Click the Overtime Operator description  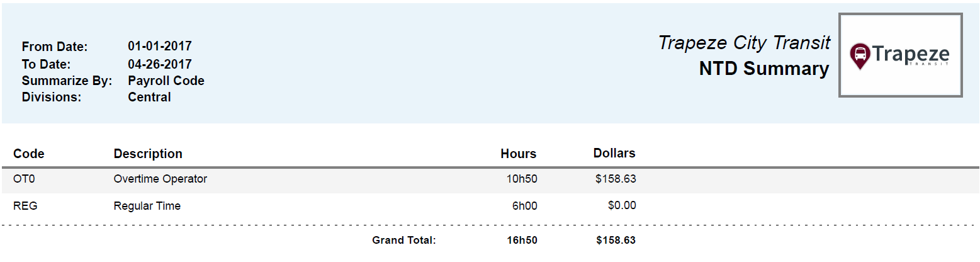160,179
